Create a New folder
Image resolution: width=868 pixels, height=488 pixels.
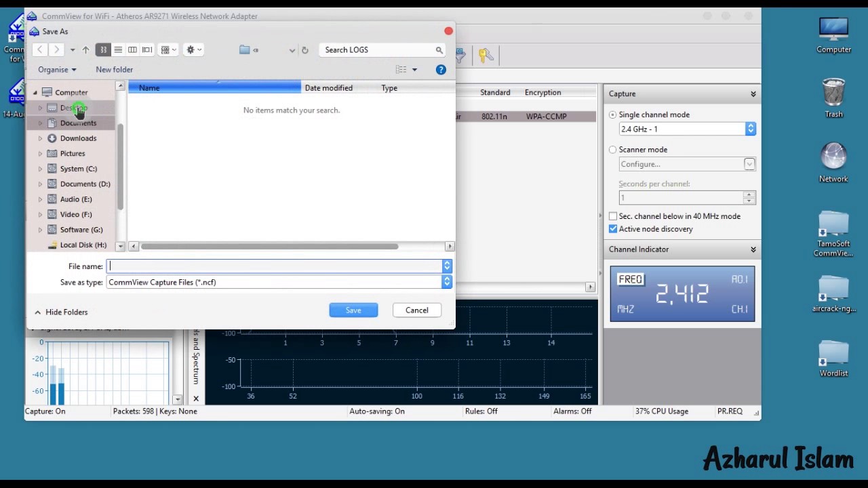115,69
